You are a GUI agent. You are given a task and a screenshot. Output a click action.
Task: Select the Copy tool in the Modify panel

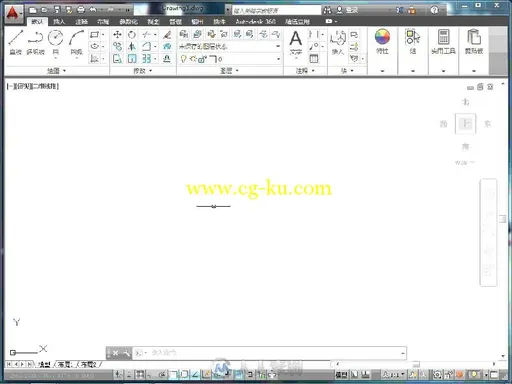(117, 46)
